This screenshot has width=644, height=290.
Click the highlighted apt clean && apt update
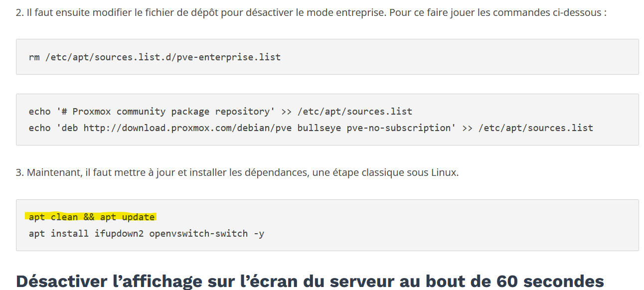(x=92, y=217)
